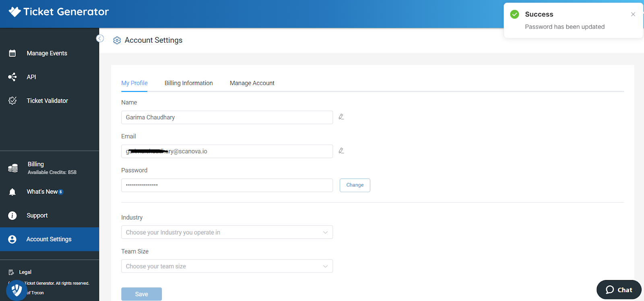Edit Email with the pencil icon

341,151
